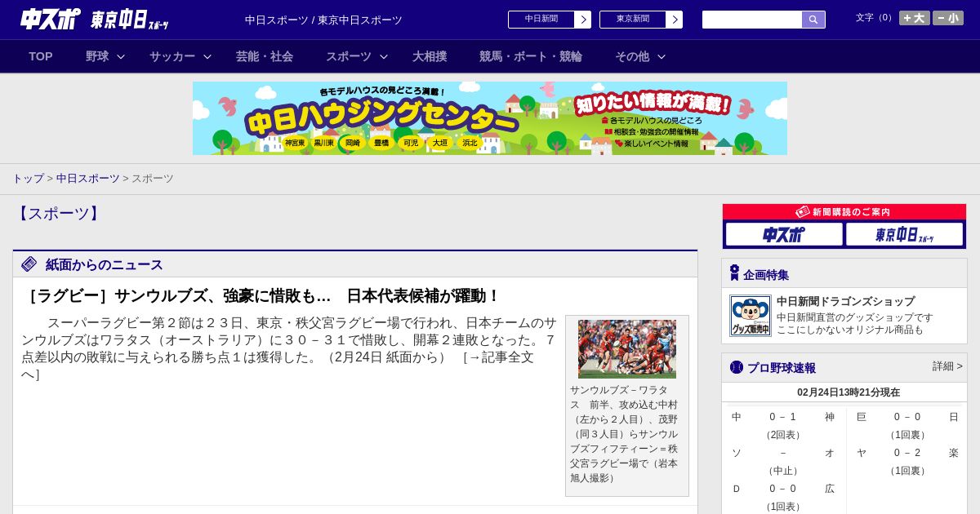Open the 中日新聞 link button

click(x=541, y=20)
